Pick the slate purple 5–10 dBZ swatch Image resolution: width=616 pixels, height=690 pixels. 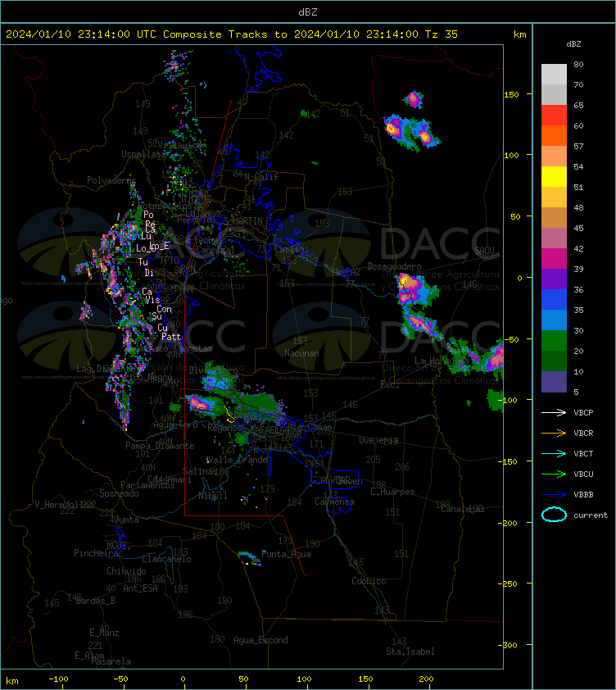click(x=554, y=382)
